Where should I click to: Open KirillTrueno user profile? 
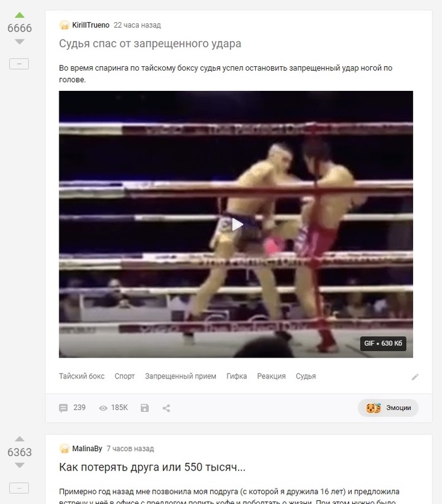pos(90,25)
